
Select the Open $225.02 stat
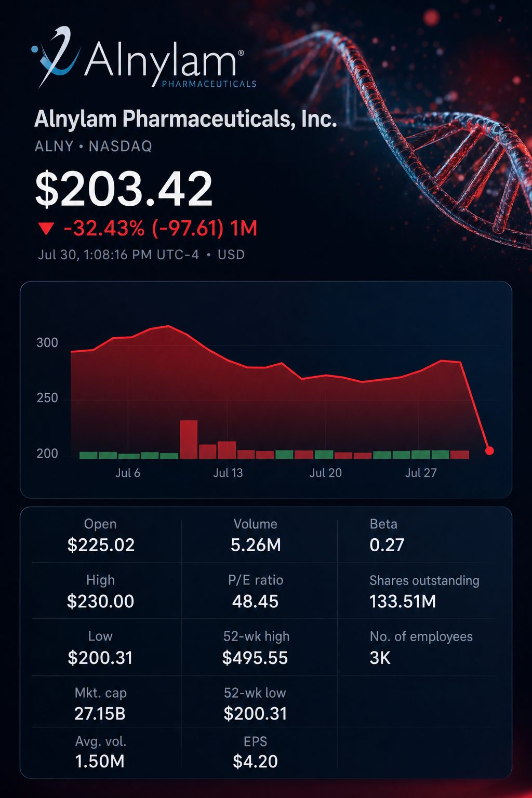pos(101,536)
